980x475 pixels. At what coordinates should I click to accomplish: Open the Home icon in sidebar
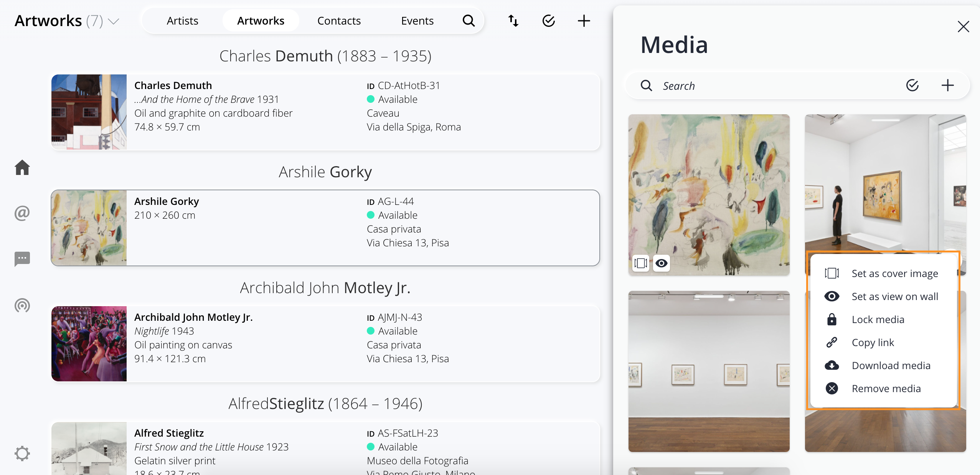[22, 167]
